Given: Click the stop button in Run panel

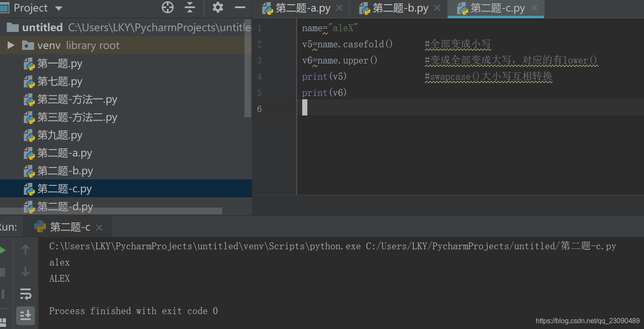Looking at the screenshot, I should coord(3,272).
